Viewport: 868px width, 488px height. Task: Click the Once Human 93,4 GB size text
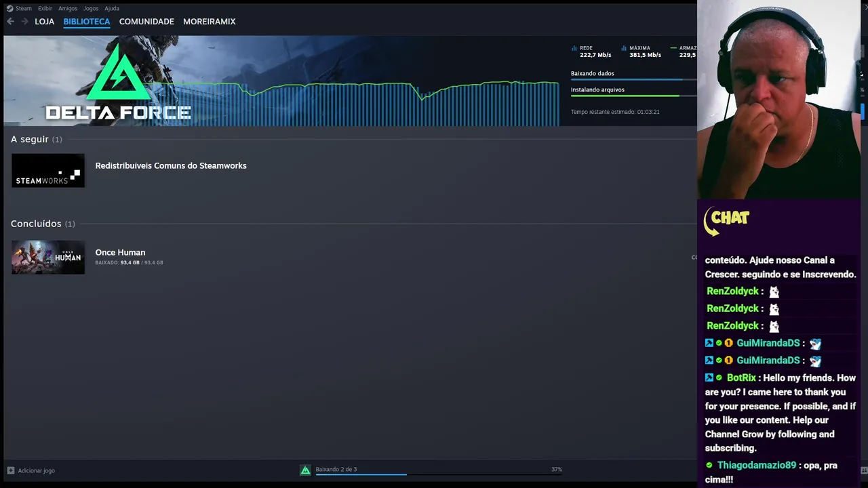point(129,262)
